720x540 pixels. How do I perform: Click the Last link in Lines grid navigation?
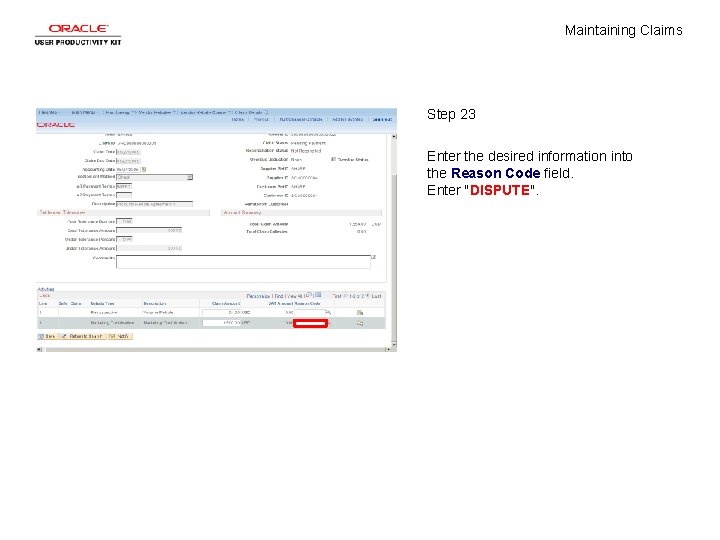(377, 296)
